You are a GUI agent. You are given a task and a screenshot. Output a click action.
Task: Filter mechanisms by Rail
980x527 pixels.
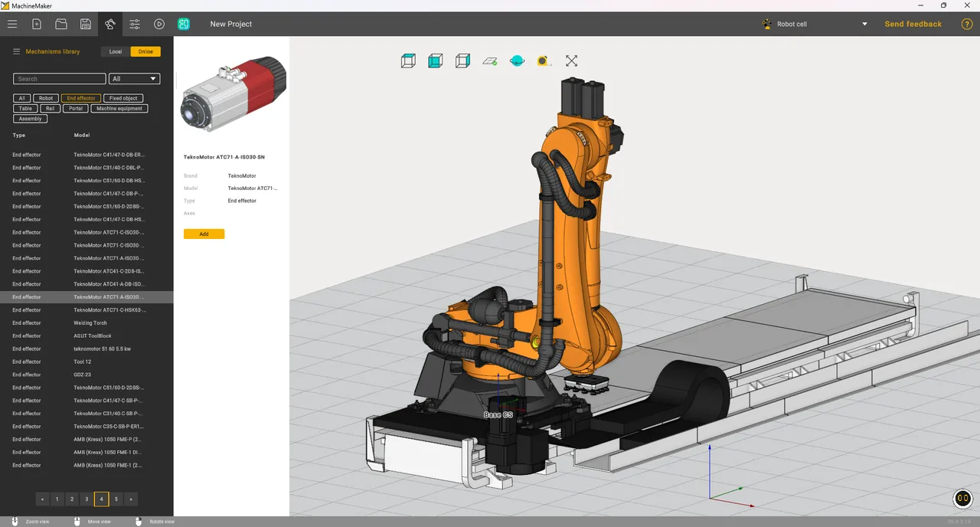pyautogui.click(x=50, y=109)
